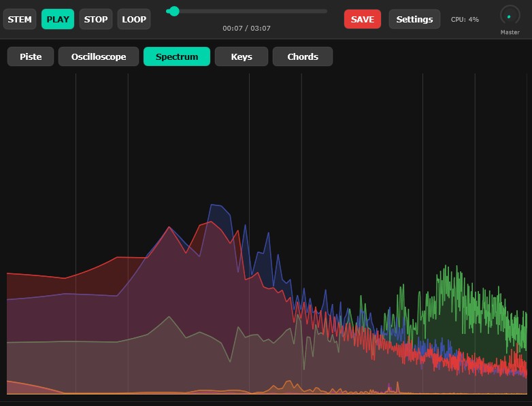Show the Chords tab
This screenshot has width=532, height=406.
(x=303, y=56)
